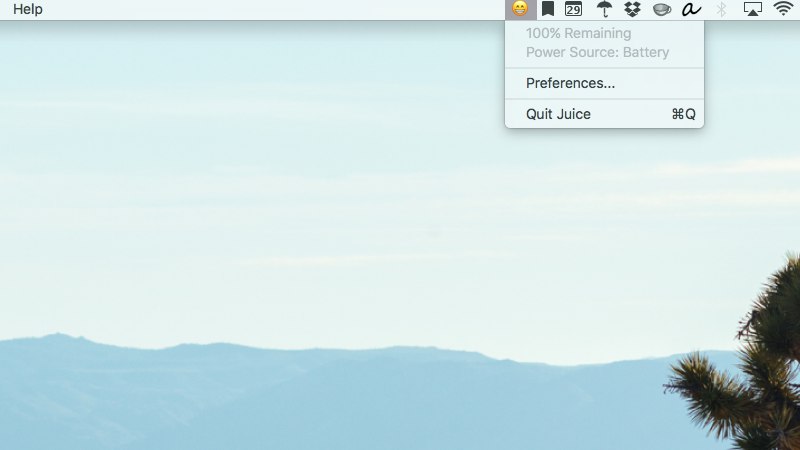
Task: Click the Bluetooth status icon
Action: (721, 9)
